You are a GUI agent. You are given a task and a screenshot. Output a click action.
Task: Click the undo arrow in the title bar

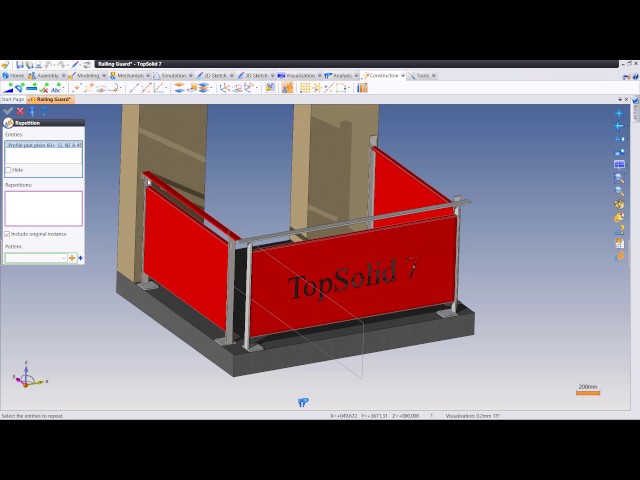[x=48, y=64]
